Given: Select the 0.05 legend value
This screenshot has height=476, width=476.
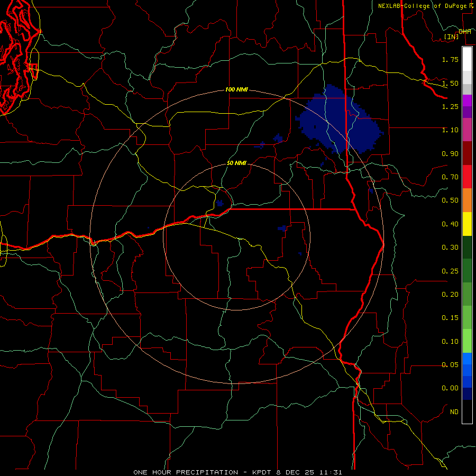Looking at the screenshot, I should (450, 365).
